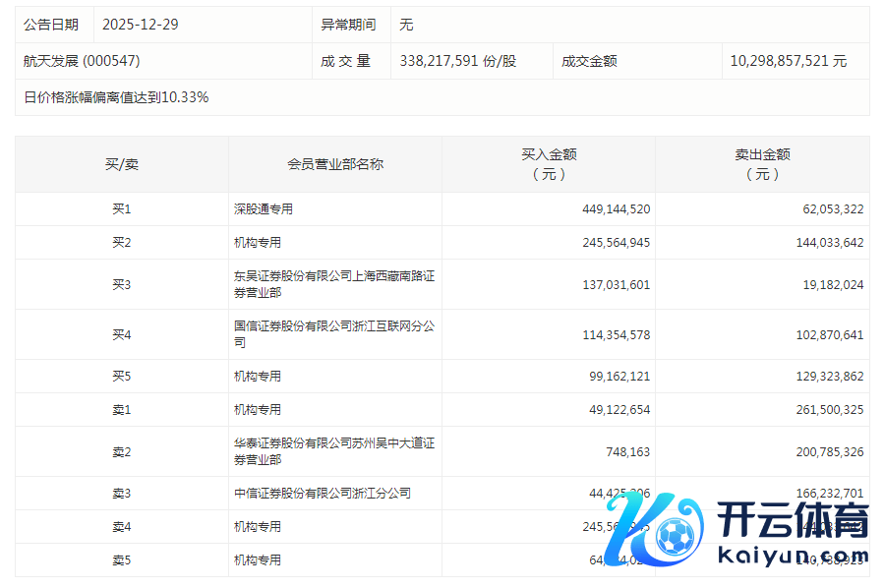This screenshot has width=884, height=588.
Task: Select 深股通专用 in the 买1 row
Action: (x=263, y=209)
